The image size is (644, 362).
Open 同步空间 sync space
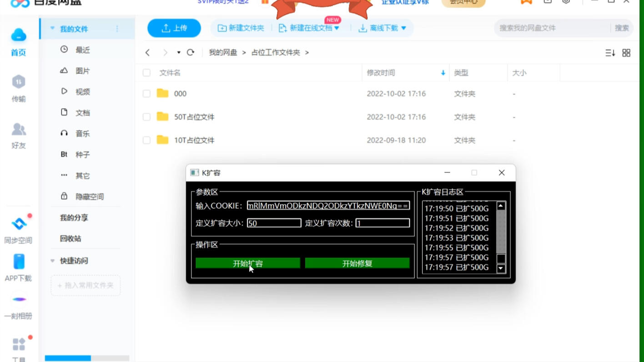18,230
